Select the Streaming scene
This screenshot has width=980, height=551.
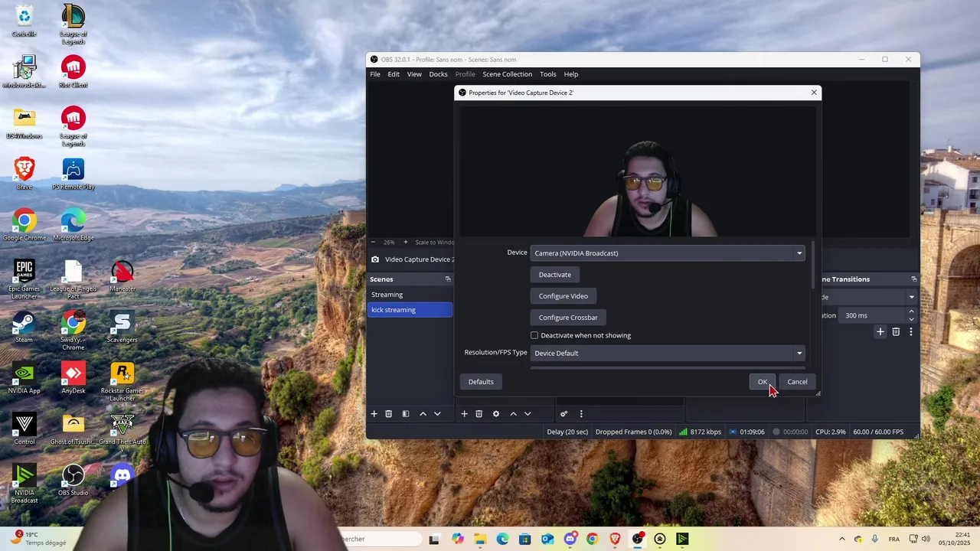click(x=410, y=295)
